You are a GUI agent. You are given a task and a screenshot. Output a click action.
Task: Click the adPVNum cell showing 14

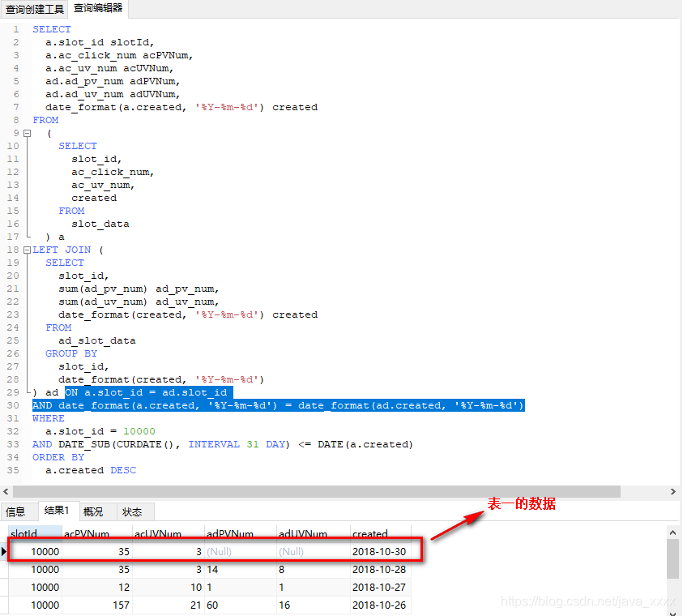[x=241, y=570]
